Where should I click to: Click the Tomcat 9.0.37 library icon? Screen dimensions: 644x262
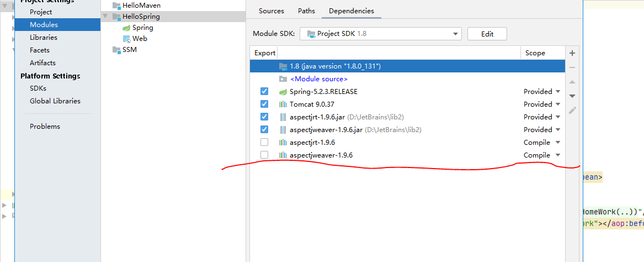(283, 104)
